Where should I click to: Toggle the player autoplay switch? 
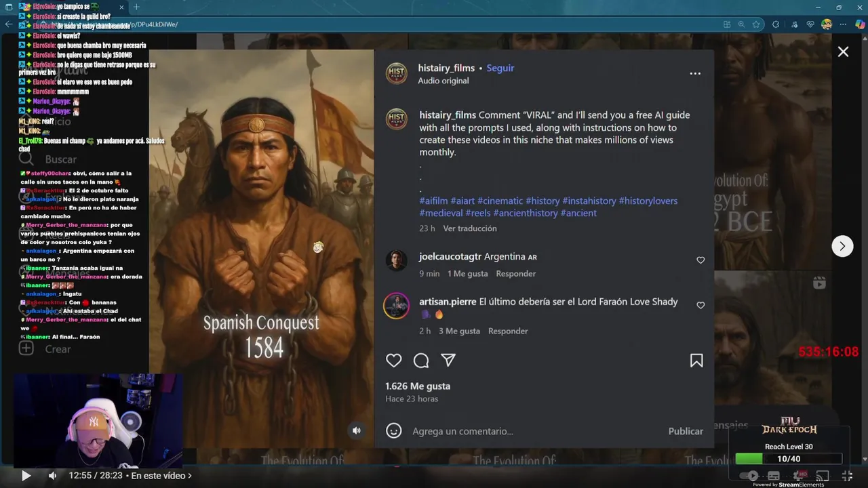pos(749,476)
